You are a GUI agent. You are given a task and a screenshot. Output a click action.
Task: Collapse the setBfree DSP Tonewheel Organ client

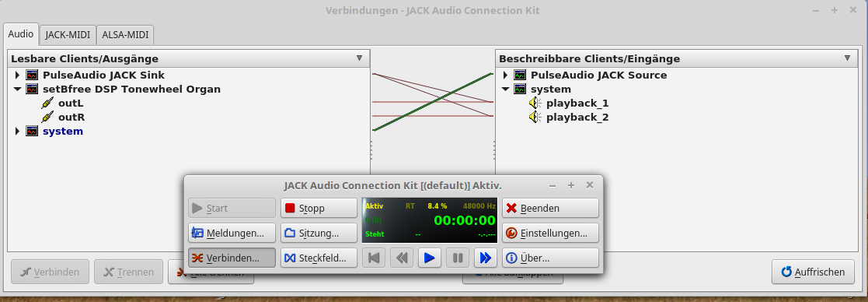tap(17, 89)
